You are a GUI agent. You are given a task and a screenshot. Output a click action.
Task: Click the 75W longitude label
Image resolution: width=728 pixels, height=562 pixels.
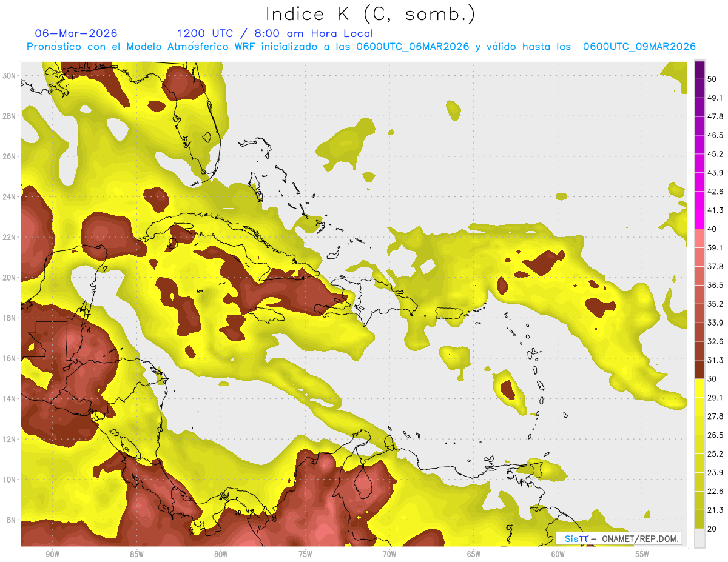[x=305, y=554]
